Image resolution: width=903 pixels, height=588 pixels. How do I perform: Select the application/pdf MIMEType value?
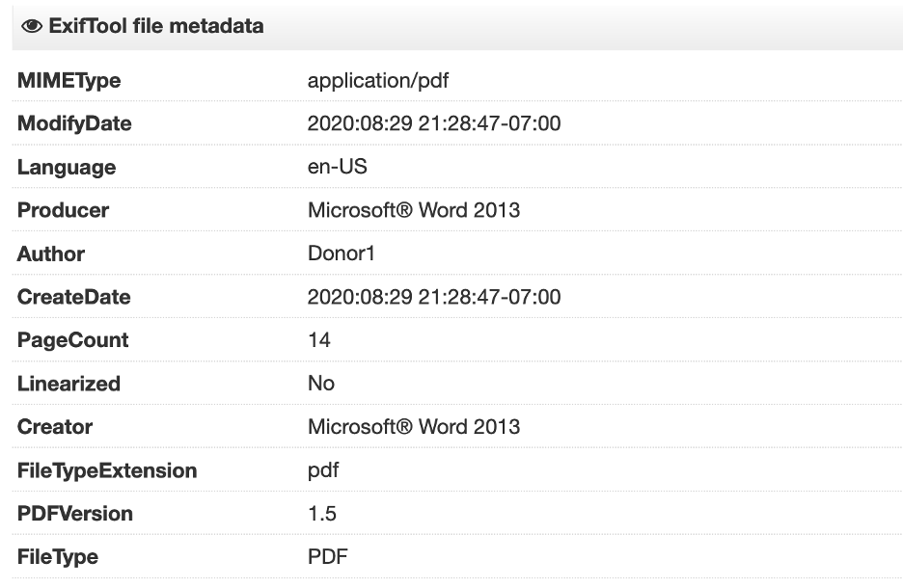tap(378, 81)
